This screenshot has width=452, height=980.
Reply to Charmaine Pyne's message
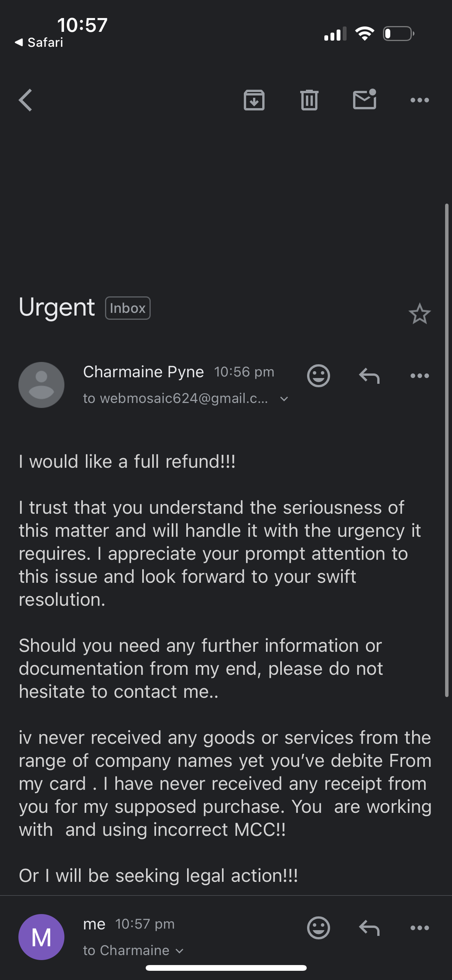[x=369, y=375]
